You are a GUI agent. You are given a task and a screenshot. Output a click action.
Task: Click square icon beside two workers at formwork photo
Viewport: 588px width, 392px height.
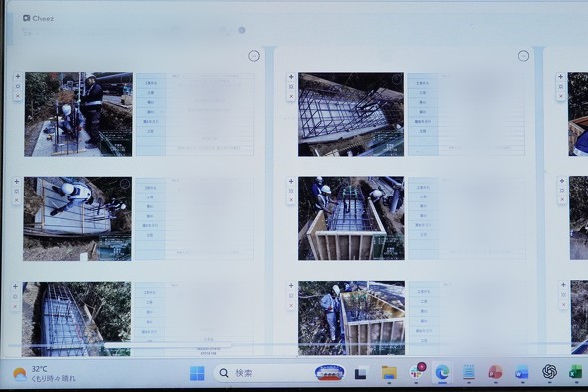(x=291, y=191)
